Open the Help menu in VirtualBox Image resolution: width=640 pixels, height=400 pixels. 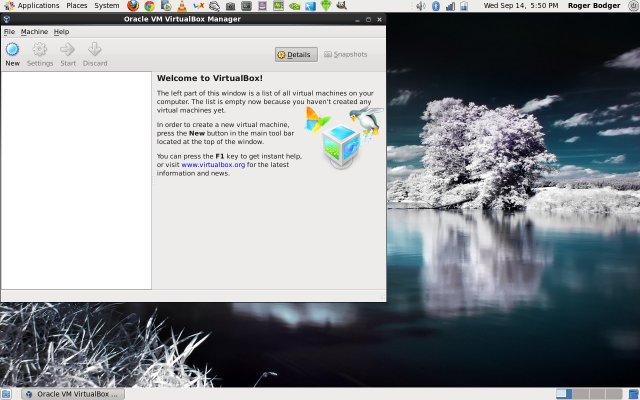[61, 32]
